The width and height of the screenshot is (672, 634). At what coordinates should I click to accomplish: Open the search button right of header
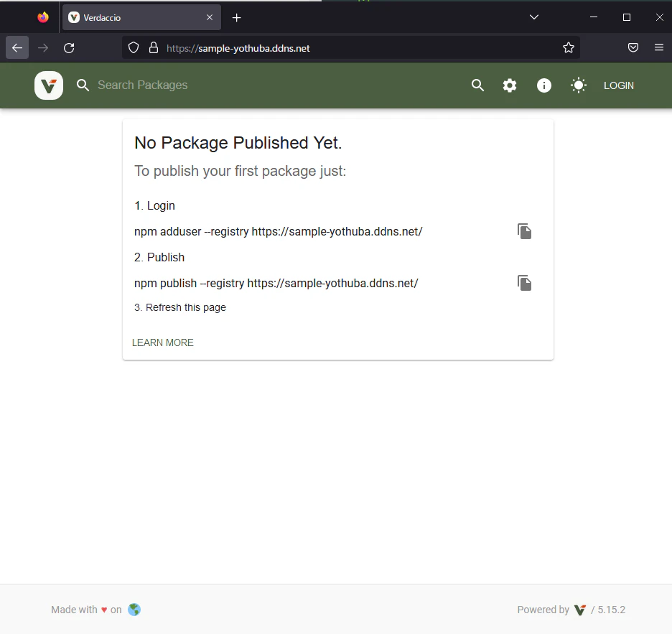pyautogui.click(x=477, y=85)
